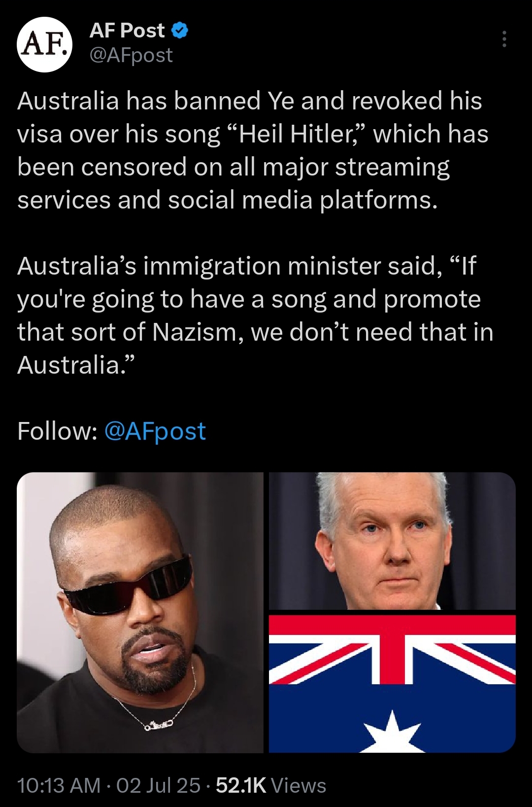Select the paragraph about Australia banning Ye
532x807 pixels.
(254, 150)
